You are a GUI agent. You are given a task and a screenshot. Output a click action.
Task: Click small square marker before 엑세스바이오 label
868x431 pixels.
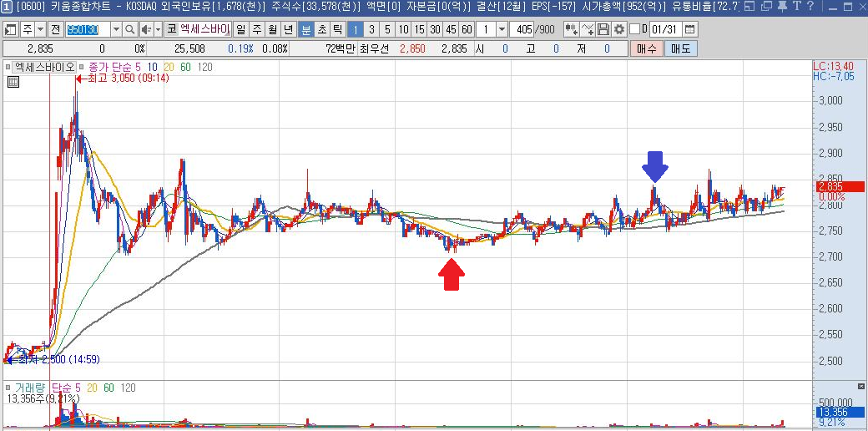(8, 68)
